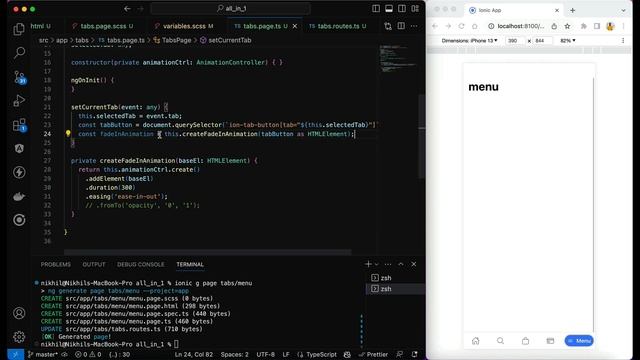
Task: Open Source Control view in activity bar
Action: pos(19,77)
